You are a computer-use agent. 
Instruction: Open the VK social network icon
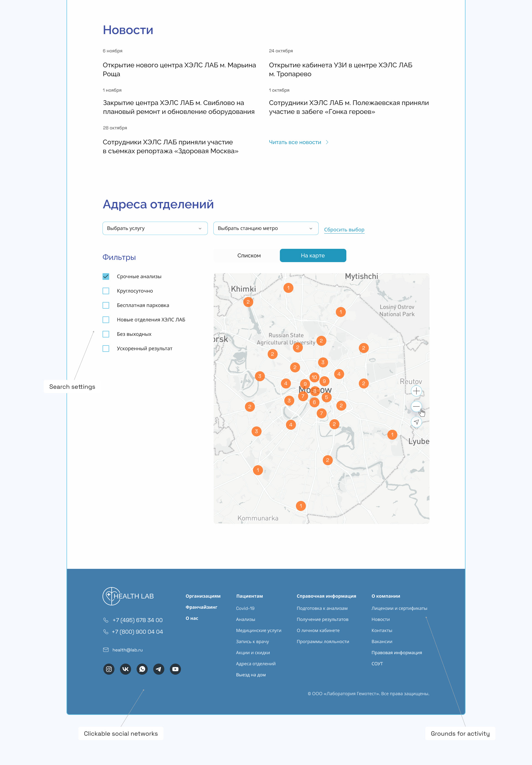[125, 669]
